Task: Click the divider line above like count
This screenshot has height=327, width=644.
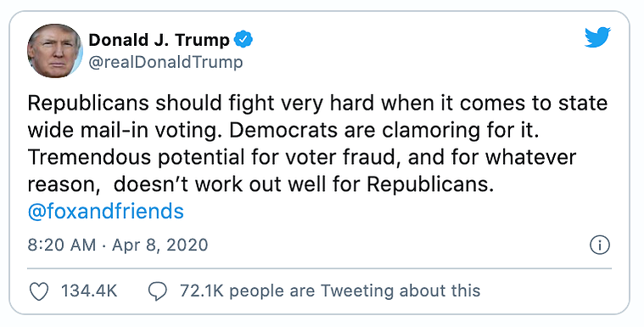Action: click(319, 268)
